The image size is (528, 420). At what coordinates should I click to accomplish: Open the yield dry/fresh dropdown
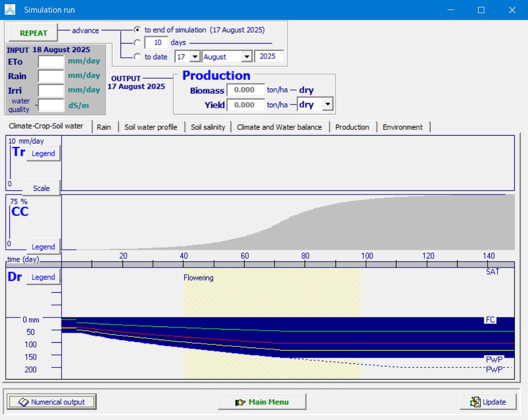[328, 105]
